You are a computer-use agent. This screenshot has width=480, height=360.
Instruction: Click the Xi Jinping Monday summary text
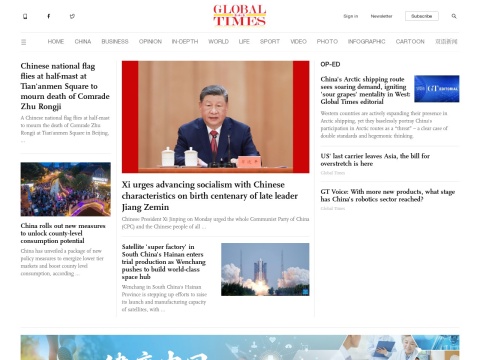[x=215, y=223]
